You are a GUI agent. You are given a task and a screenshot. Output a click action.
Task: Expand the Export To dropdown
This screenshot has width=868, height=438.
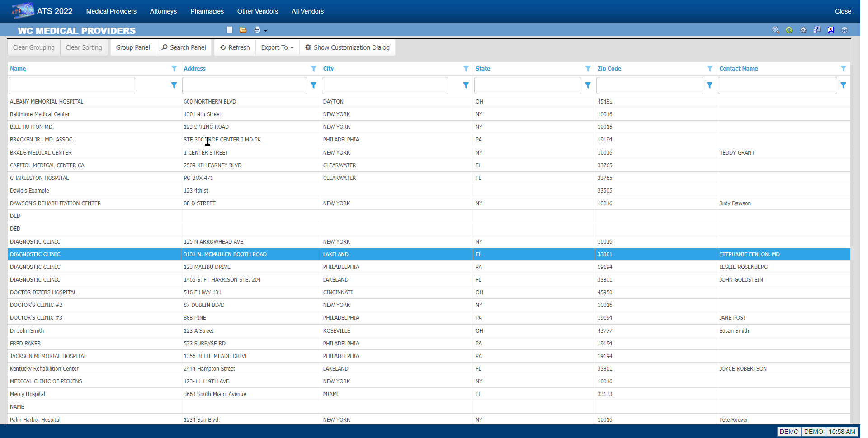[x=277, y=47]
